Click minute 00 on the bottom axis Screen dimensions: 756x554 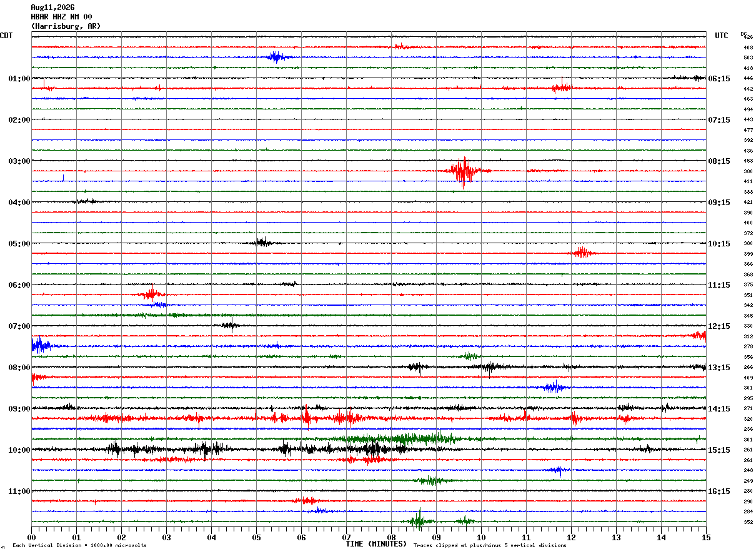pos(31,537)
